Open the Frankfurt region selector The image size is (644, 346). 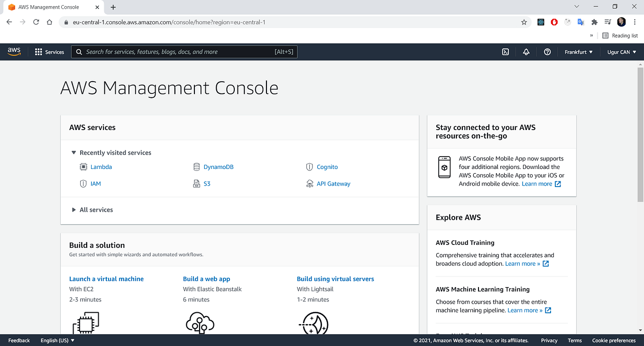(x=578, y=52)
